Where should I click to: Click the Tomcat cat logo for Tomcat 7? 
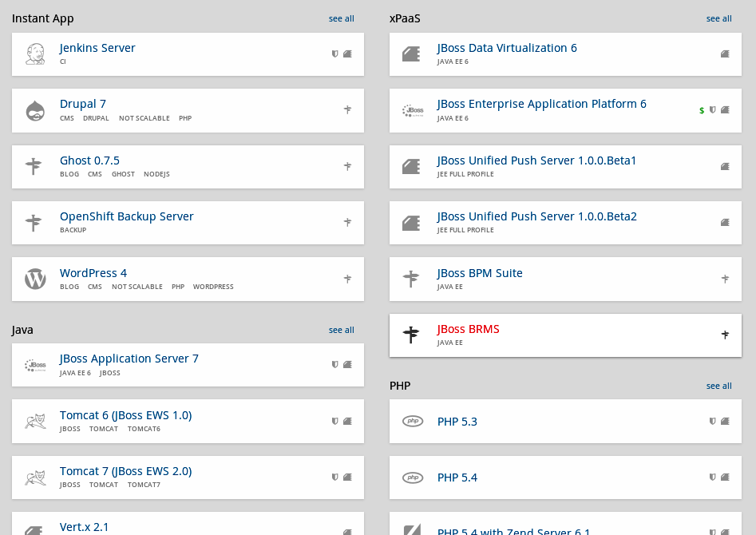[35, 478]
